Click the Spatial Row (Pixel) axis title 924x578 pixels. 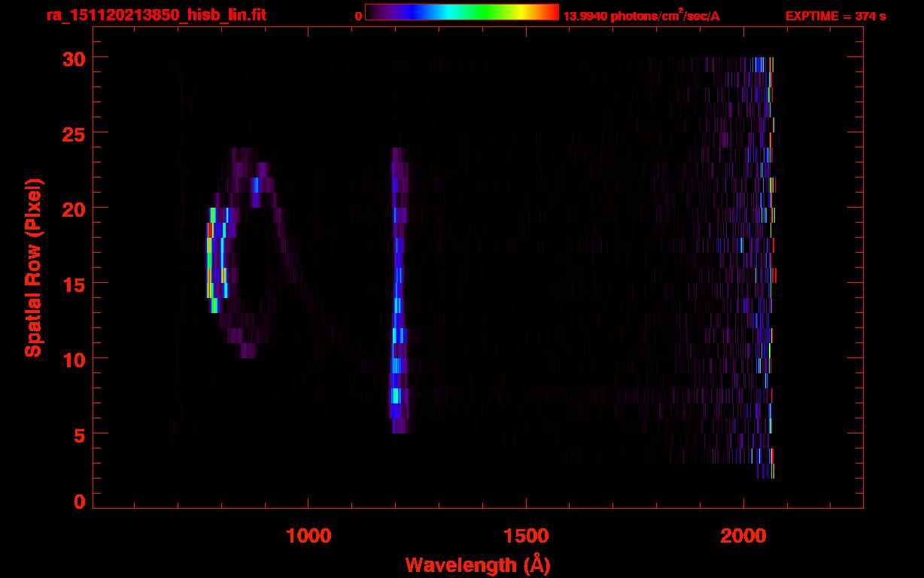pos(33,268)
